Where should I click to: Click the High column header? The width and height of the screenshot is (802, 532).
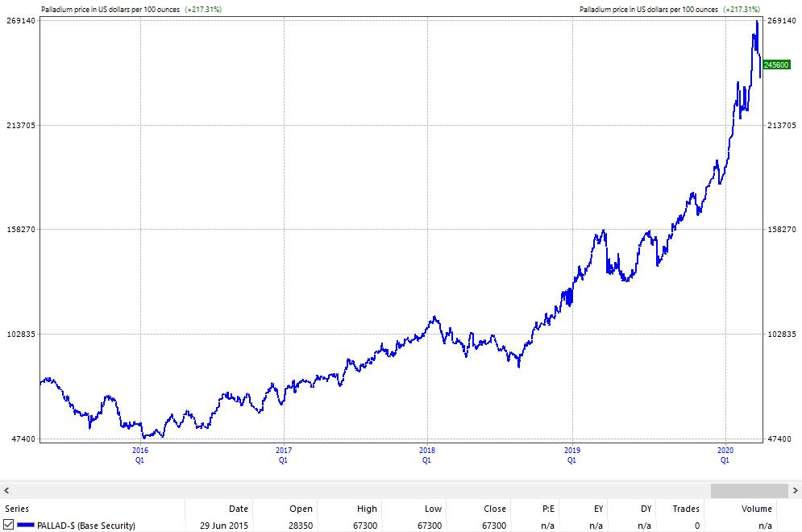366,509
